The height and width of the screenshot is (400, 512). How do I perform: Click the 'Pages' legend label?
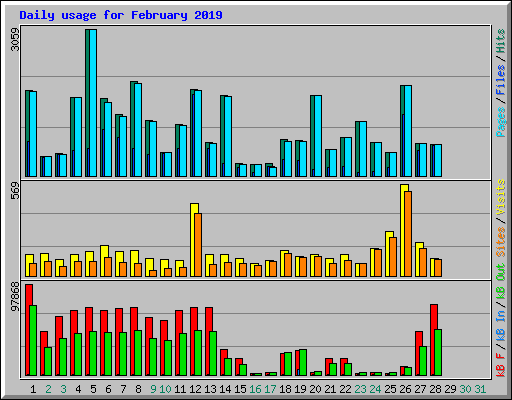tap(501, 122)
